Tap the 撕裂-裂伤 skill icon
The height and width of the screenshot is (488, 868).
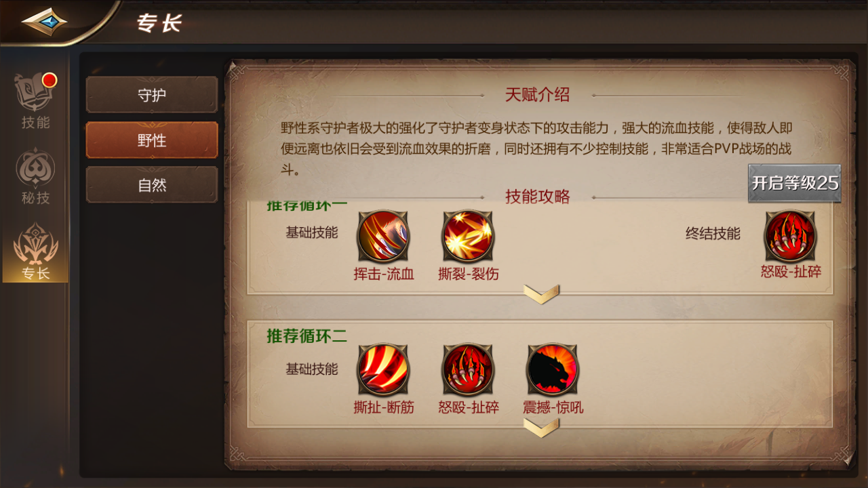[x=468, y=236]
